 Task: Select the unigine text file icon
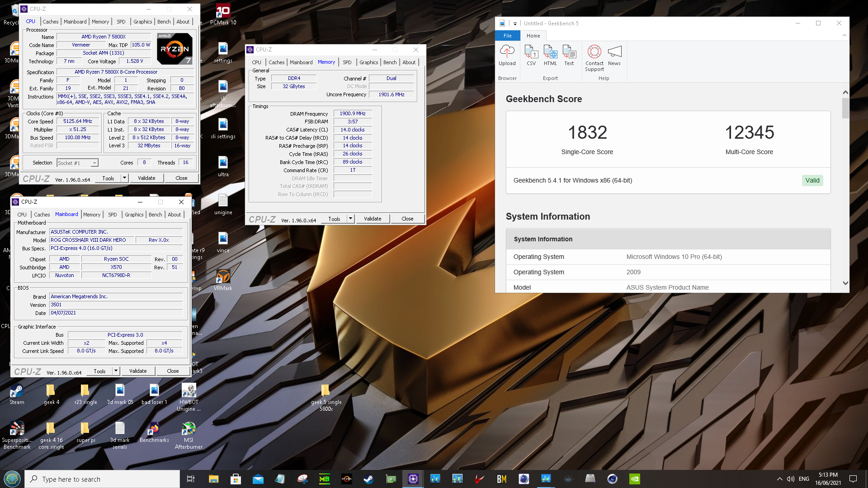(223, 204)
